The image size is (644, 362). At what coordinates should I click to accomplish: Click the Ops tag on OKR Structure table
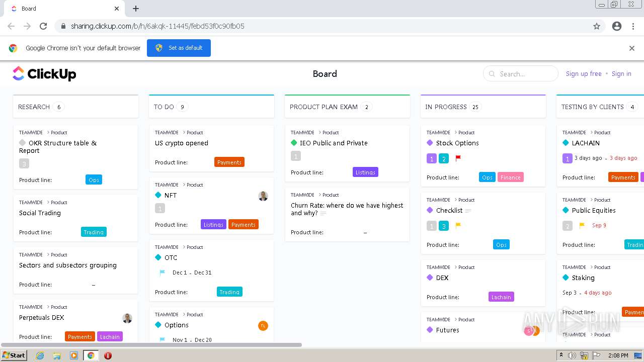94,179
